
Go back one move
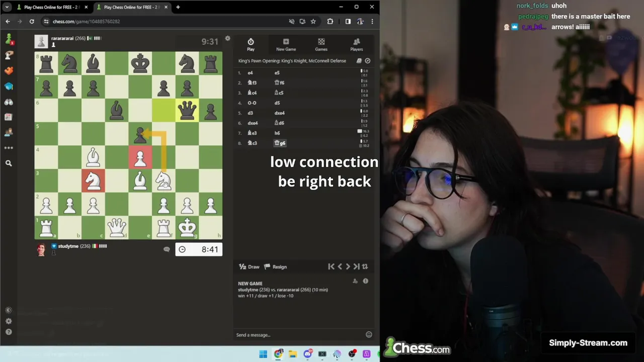point(340,266)
